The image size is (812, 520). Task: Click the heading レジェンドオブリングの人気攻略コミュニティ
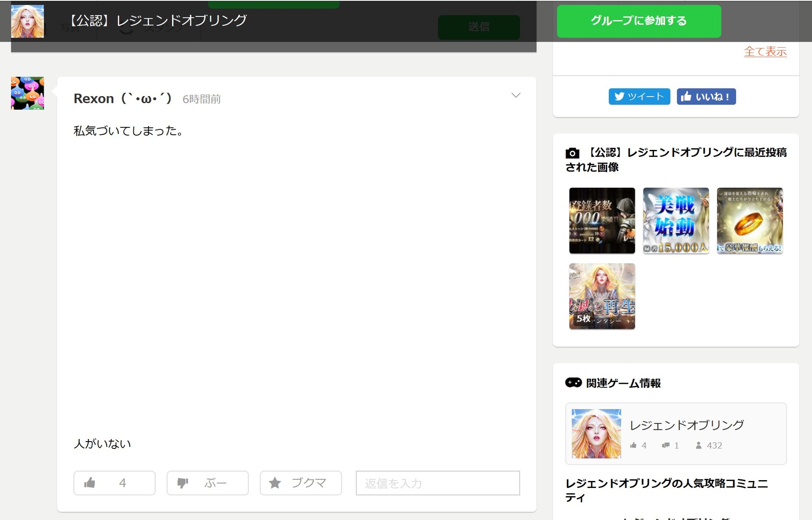[x=667, y=490]
